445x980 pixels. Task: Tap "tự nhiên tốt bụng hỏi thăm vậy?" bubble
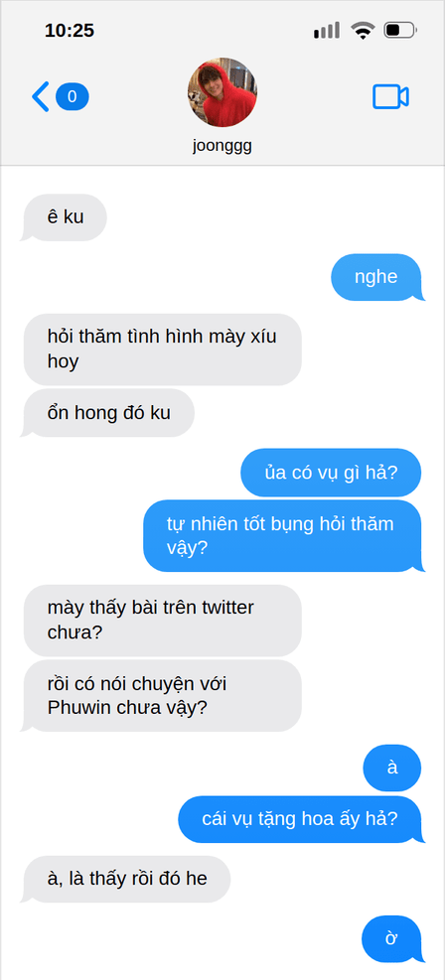click(283, 535)
